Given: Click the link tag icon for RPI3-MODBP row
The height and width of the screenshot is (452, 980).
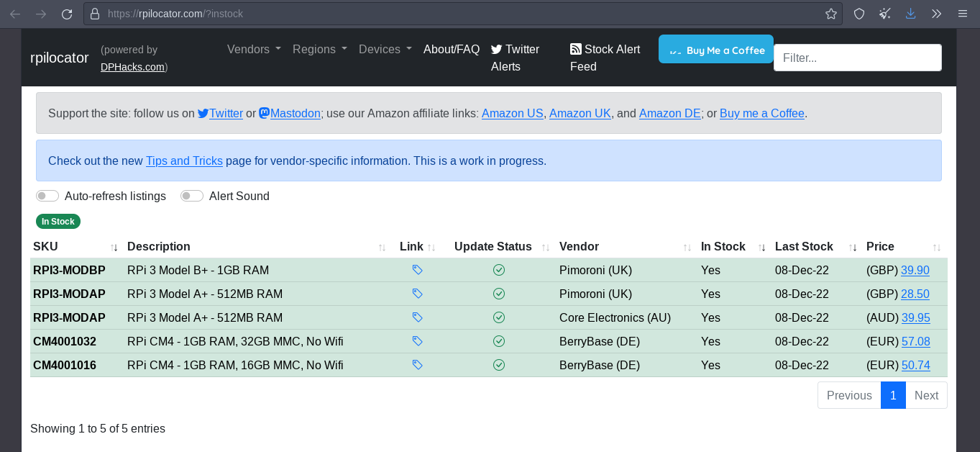Looking at the screenshot, I should (x=417, y=270).
